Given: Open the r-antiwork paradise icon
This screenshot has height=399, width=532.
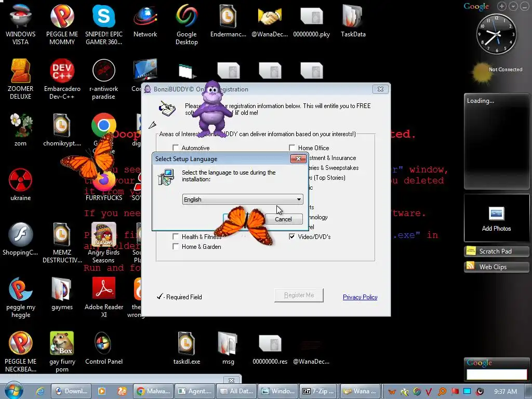Looking at the screenshot, I should click(104, 79).
